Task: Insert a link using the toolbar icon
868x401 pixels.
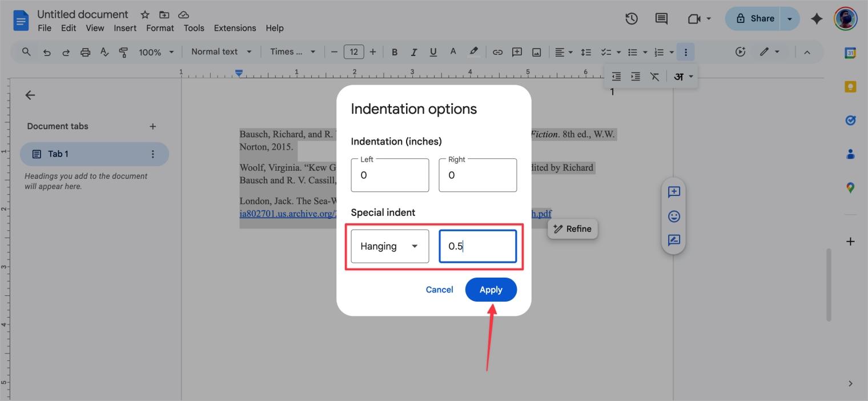Action: point(497,51)
